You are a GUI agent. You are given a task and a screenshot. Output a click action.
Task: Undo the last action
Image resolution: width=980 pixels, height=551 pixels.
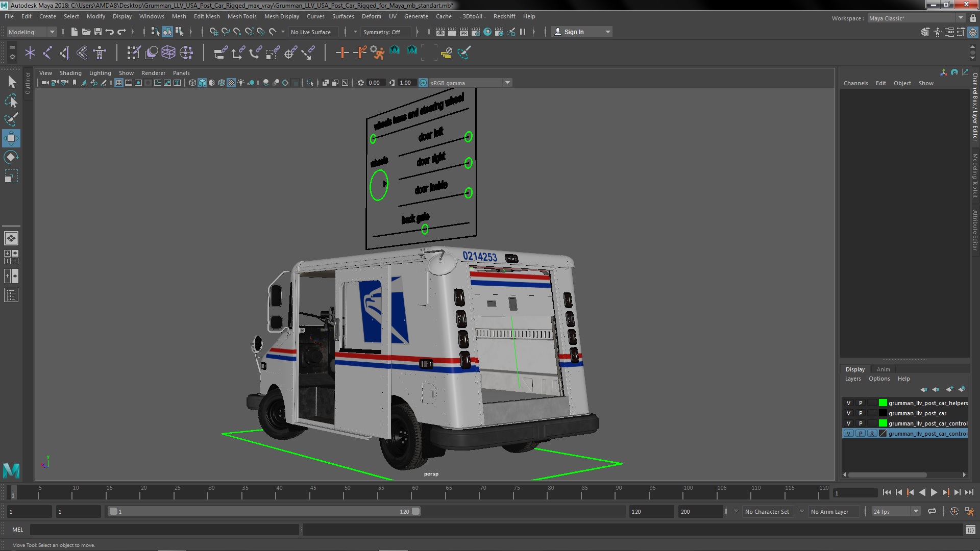click(x=109, y=32)
